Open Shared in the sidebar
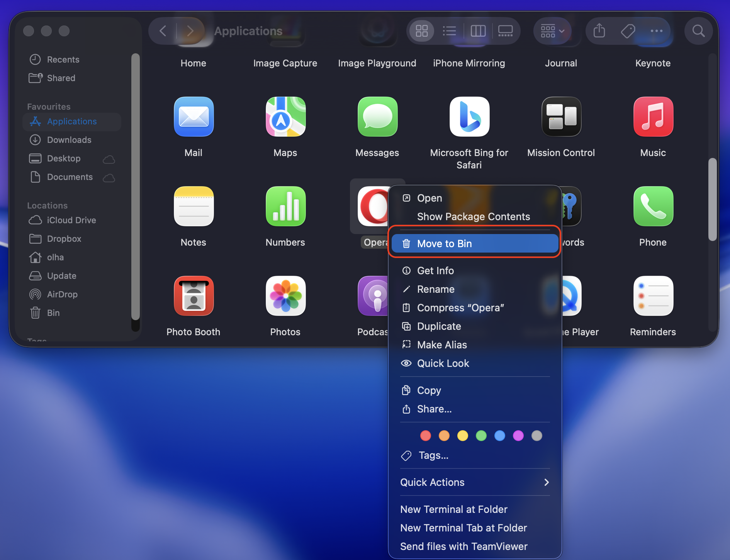This screenshot has width=730, height=560. 72,78
